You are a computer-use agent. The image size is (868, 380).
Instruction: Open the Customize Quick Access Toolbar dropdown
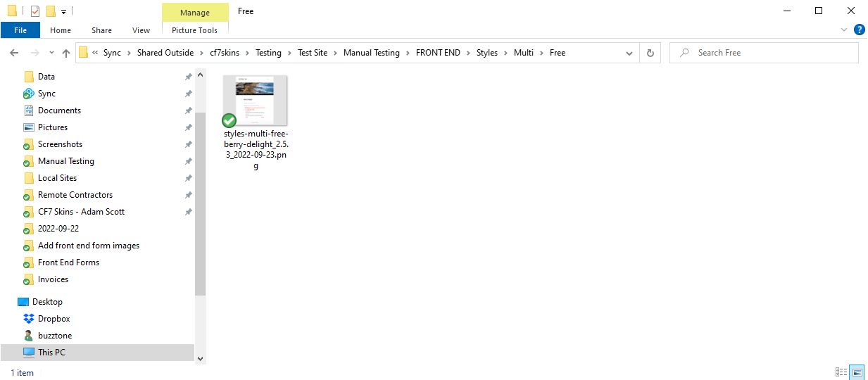coord(63,11)
